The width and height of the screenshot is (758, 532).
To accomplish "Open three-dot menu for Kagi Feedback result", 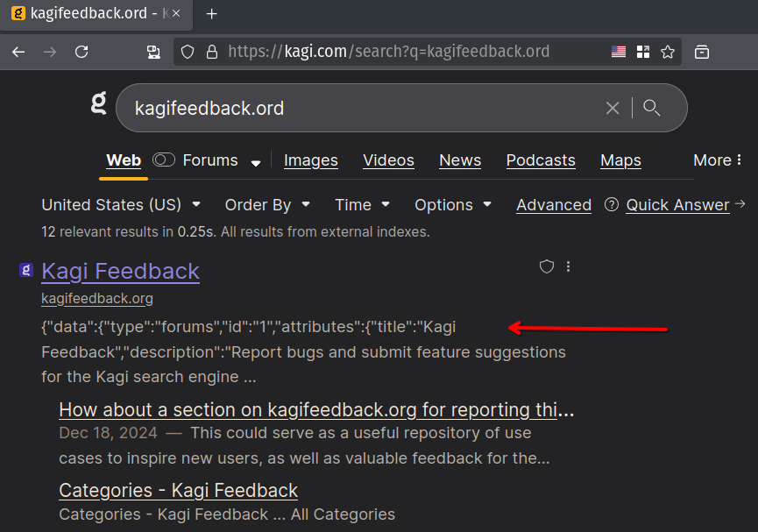I will (569, 266).
